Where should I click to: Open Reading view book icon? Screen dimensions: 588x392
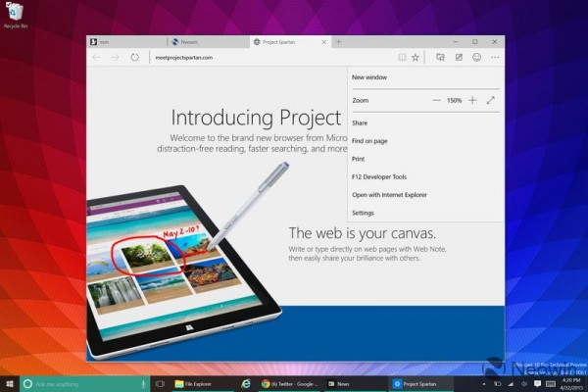[x=402, y=58]
